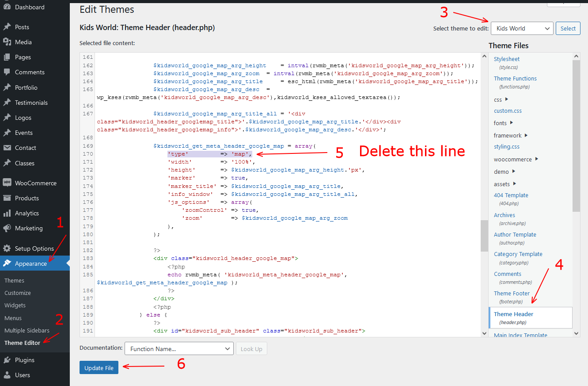Open the Customize submenu item
Image resolution: width=588 pixels, height=386 pixels.
pyautogui.click(x=18, y=293)
